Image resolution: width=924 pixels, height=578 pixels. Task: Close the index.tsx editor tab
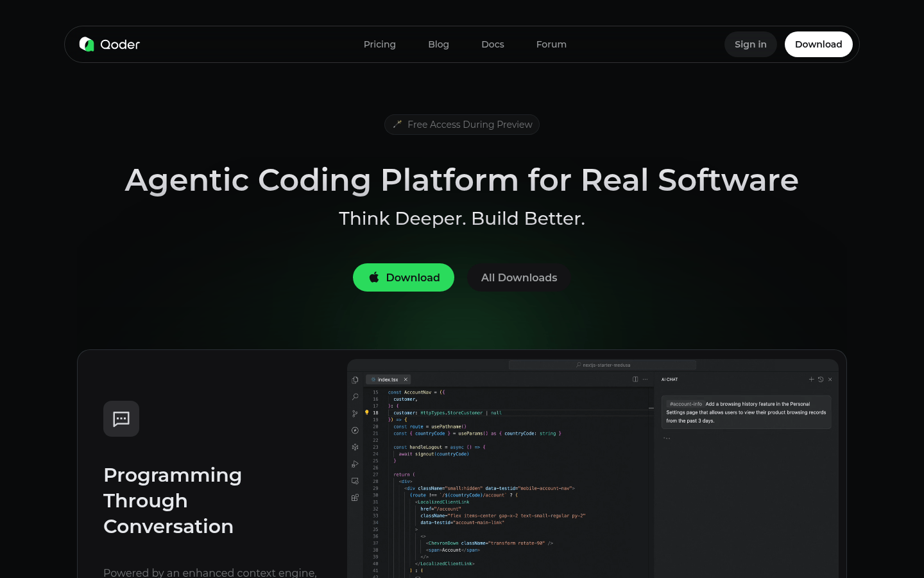[x=406, y=380]
